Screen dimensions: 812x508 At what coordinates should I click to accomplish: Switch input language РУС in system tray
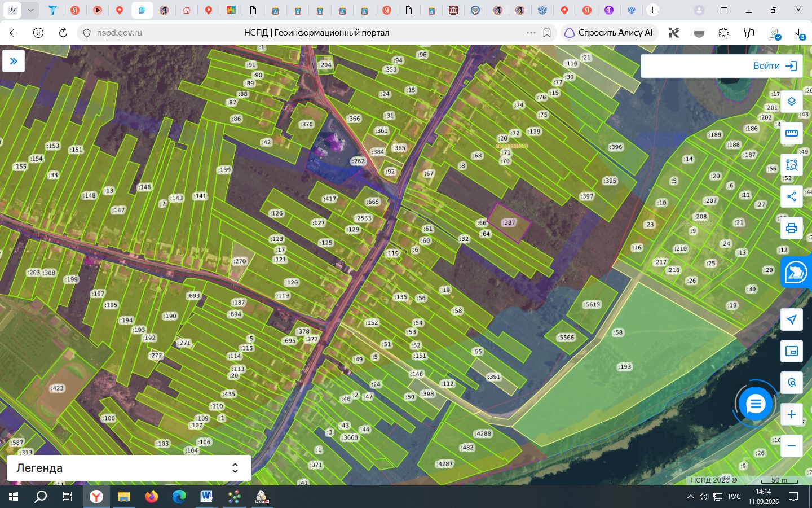pos(735,497)
